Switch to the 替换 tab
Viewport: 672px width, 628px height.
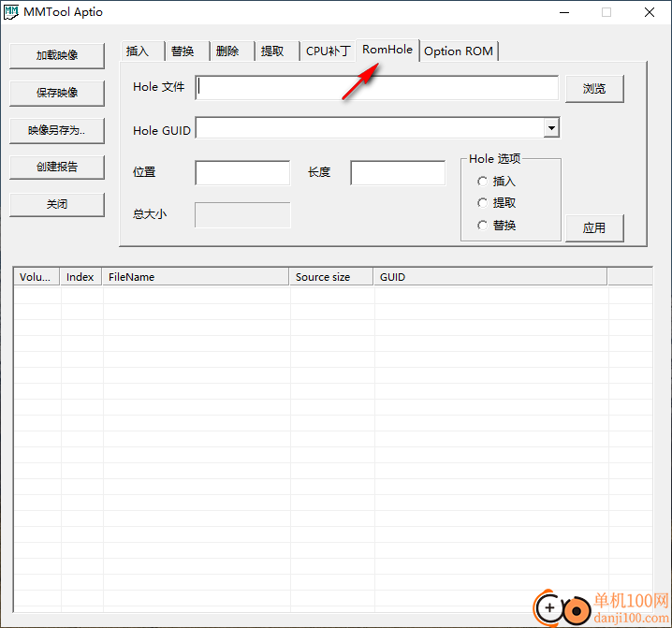tap(188, 51)
